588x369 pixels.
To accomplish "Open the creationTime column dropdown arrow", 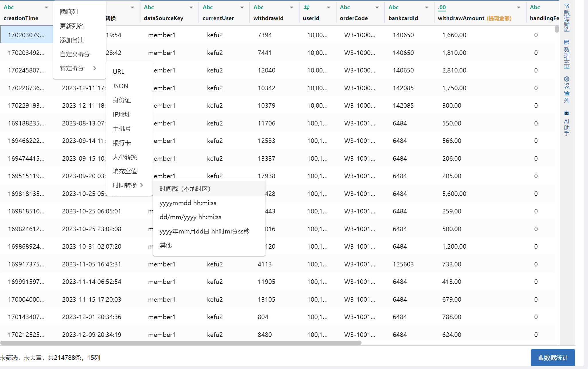I will 46,7.
